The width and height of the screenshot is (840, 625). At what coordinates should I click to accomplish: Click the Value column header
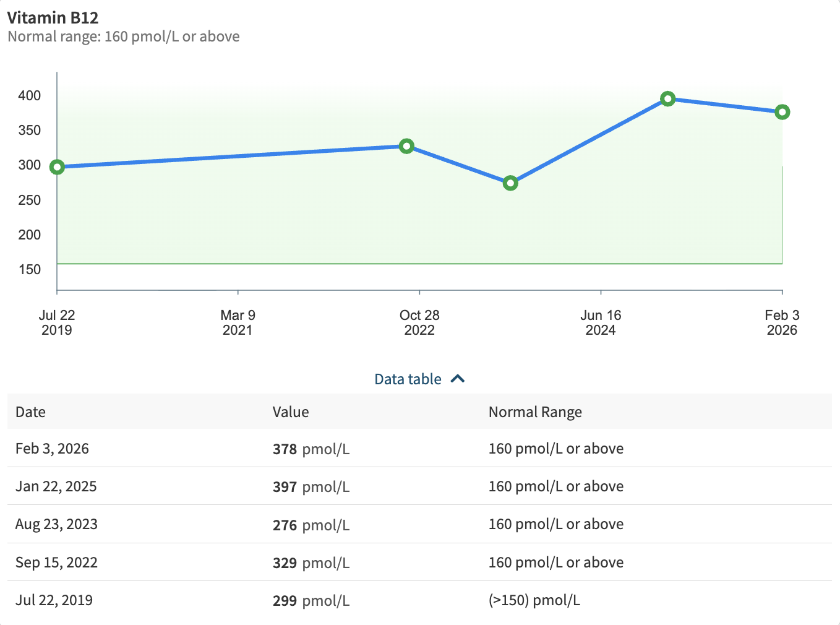click(291, 412)
